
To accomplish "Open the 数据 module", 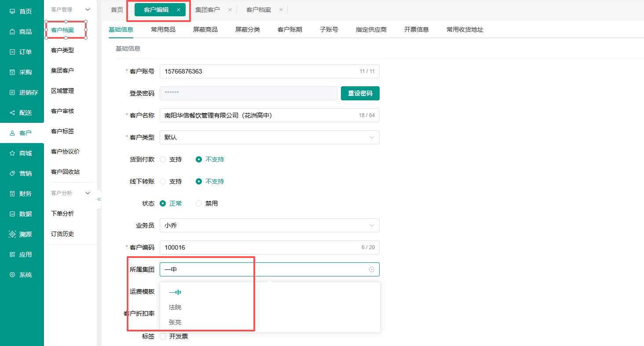I will [22, 214].
